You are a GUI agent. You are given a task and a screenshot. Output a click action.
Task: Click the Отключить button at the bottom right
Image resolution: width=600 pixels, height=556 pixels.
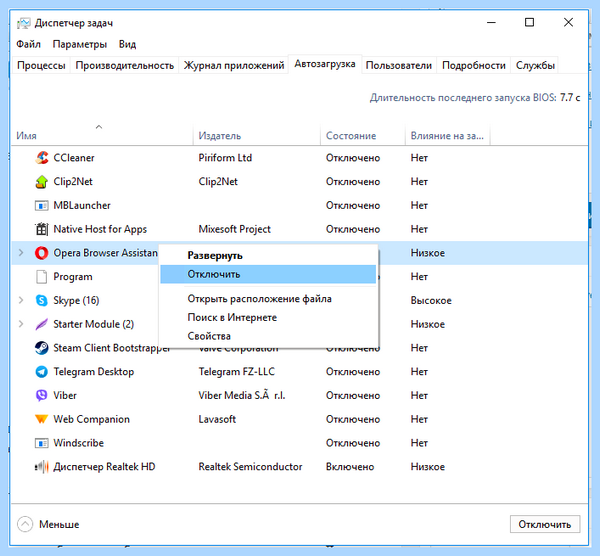point(545,524)
